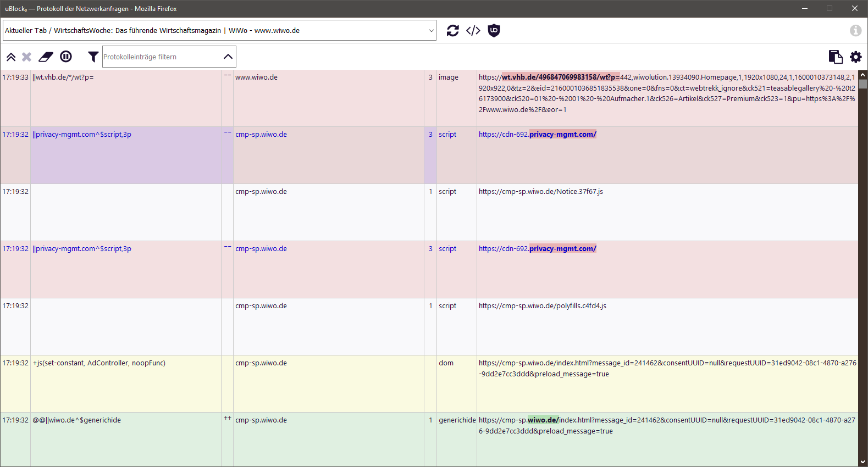This screenshot has width=868, height=467.
Task: Click the info icon at top right
Action: 855,31
